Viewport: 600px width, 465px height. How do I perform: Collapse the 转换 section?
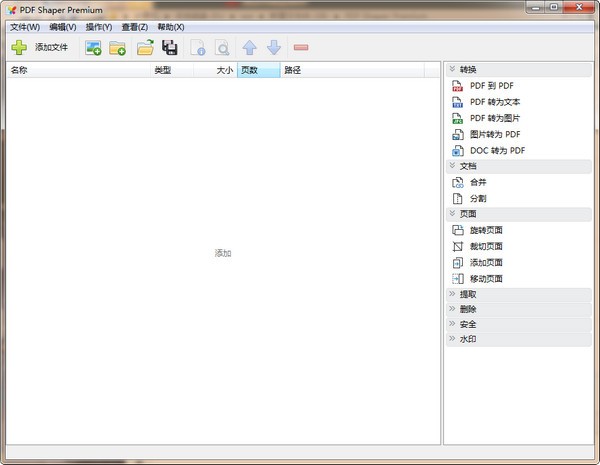tap(467, 69)
